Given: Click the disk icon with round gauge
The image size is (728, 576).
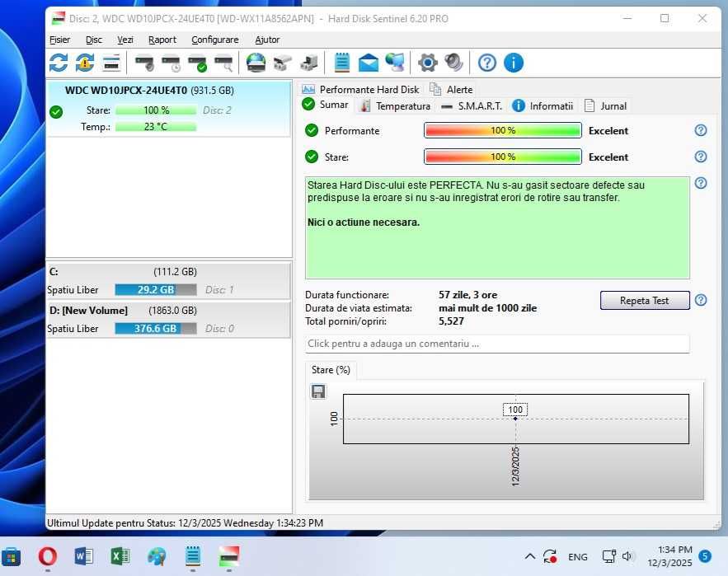Looking at the screenshot, I should point(144,63).
